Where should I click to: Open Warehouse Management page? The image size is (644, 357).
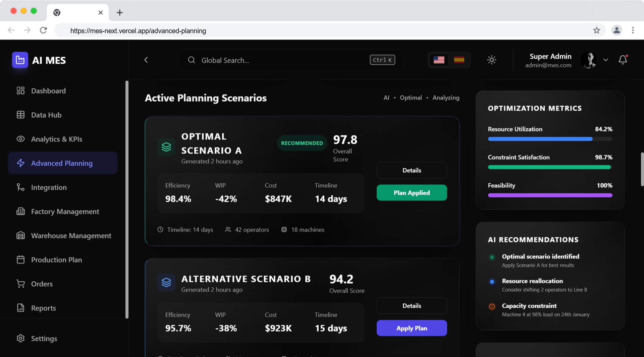[x=63, y=236]
